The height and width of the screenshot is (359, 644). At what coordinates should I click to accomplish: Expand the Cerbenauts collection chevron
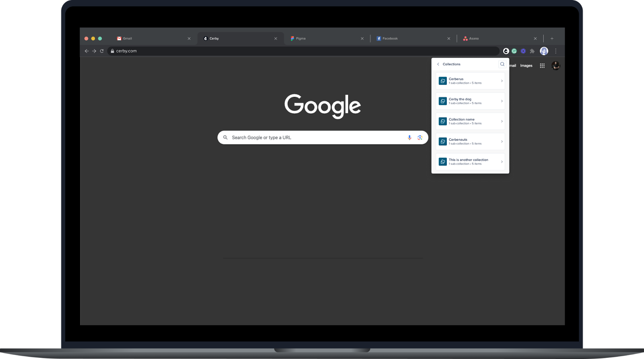(502, 142)
